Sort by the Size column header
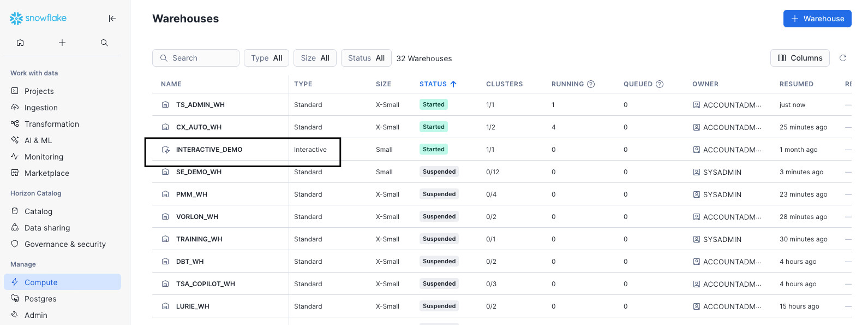 click(x=384, y=84)
